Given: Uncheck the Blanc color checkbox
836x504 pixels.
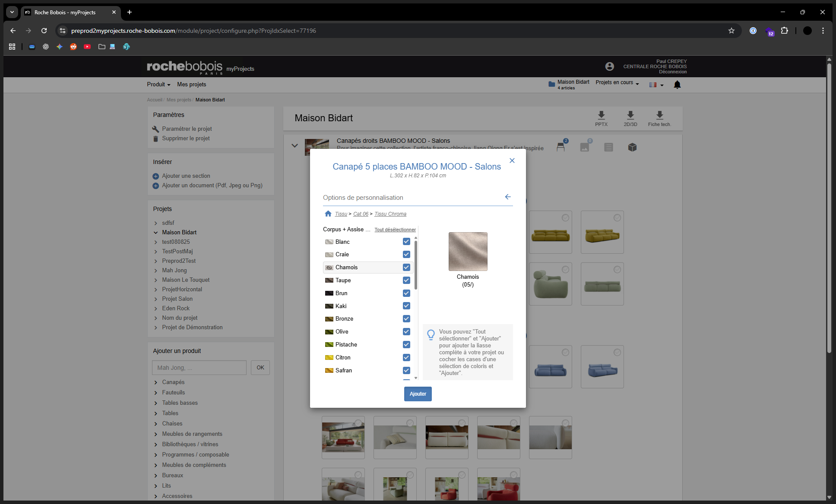Looking at the screenshot, I should click(x=406, y=242).
